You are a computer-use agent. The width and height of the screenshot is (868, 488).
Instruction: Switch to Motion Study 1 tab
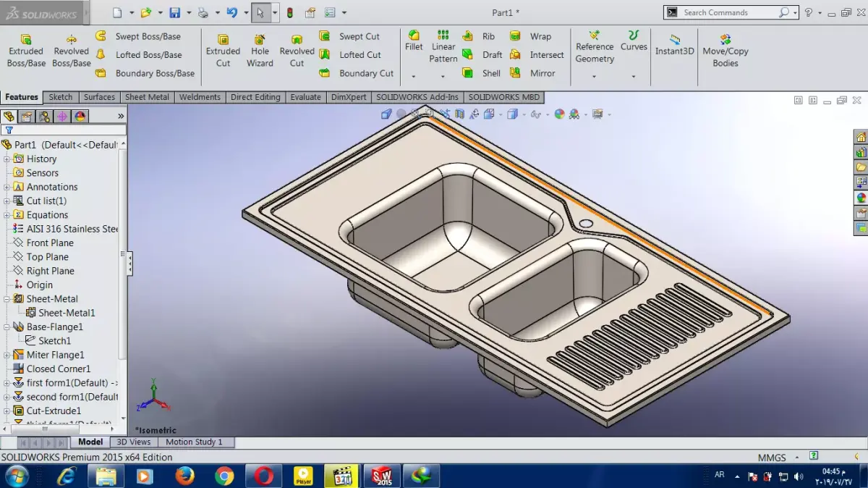194,442
